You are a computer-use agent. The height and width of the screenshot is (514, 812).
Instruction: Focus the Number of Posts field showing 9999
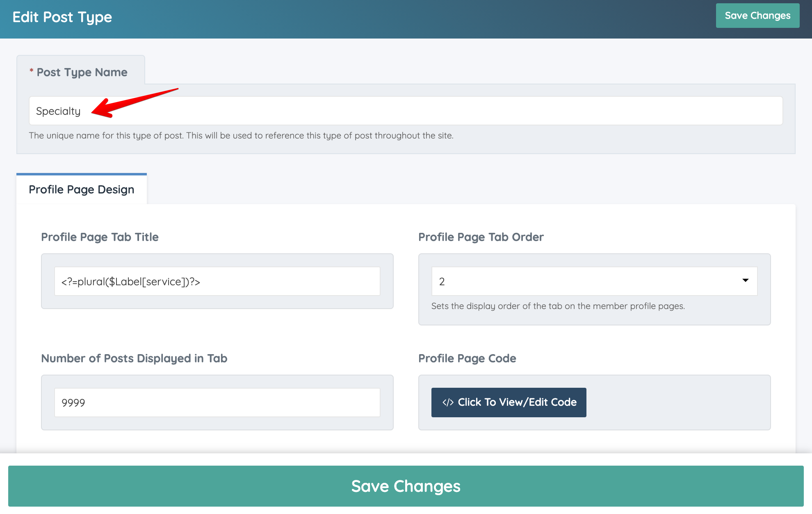click(217, 403)
